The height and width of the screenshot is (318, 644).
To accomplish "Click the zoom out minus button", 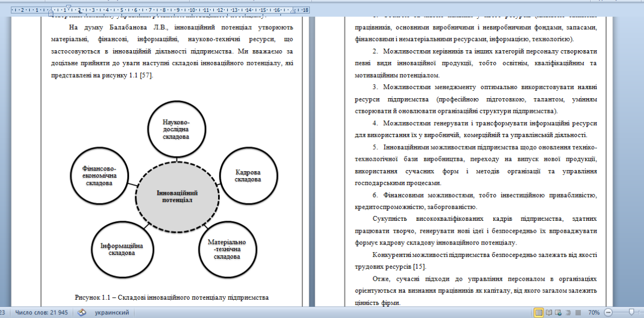I will (609, 313).
